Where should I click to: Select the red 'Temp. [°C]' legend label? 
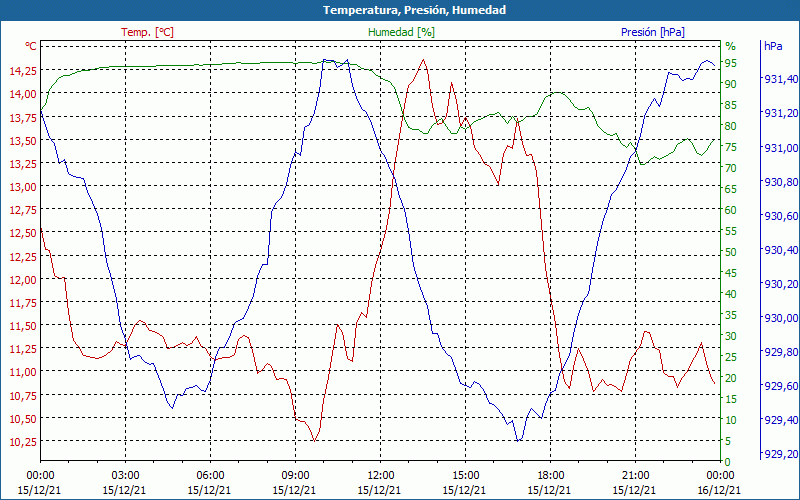pos(147,32)
